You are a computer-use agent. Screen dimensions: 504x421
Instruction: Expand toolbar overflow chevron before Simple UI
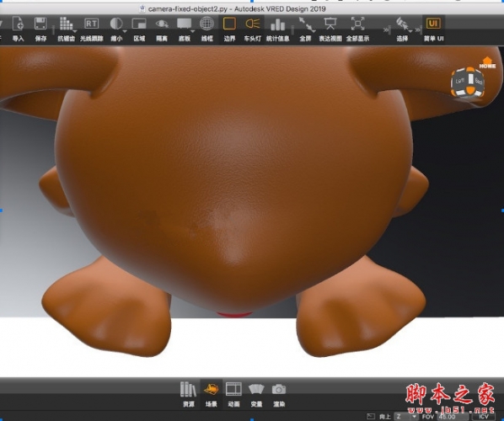click(x=418, y=29)
